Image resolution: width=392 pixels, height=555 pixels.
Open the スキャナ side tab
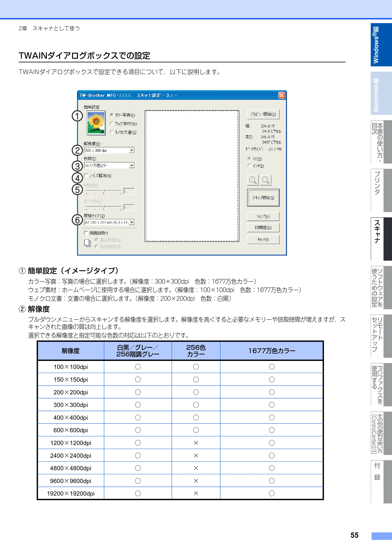pos(381,239)
